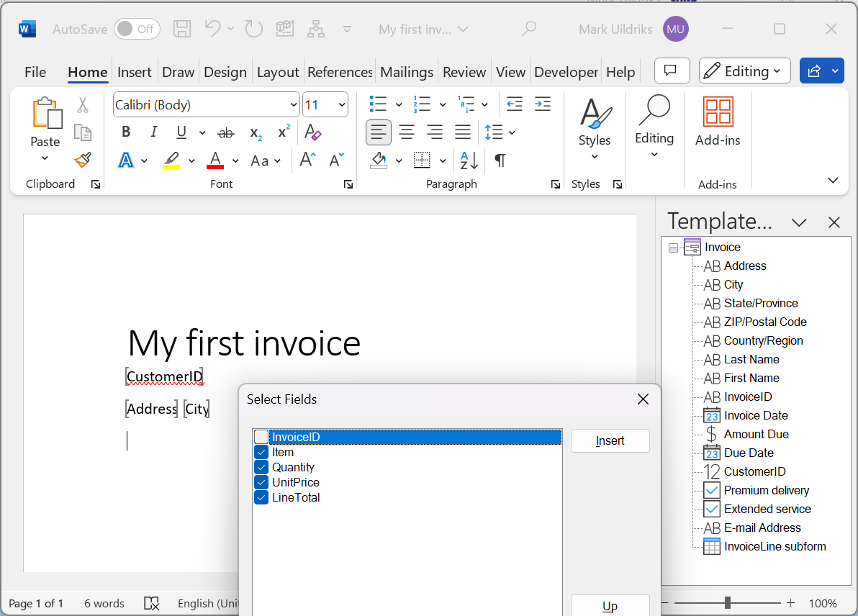858x616 pixels.
Task: Open the Add-ins gallery
Action: click(x=718, y=122)
